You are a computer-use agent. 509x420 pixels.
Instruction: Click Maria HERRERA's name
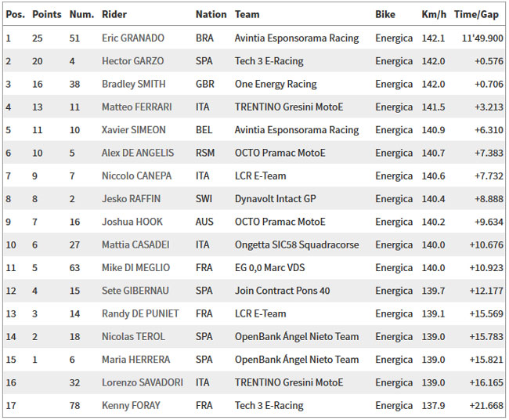point(135,360)
